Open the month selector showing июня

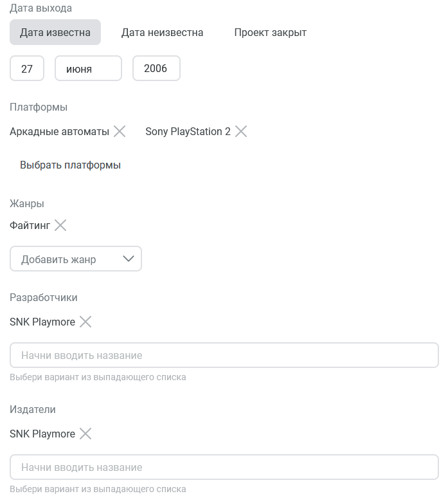[x=88, y=68]
